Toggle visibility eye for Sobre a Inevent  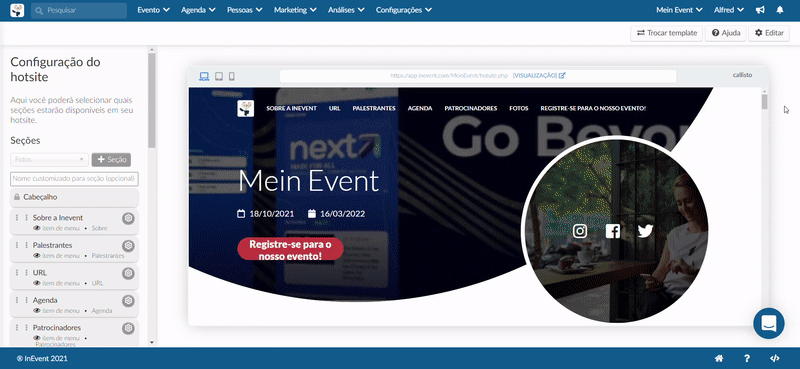[37, 228]
